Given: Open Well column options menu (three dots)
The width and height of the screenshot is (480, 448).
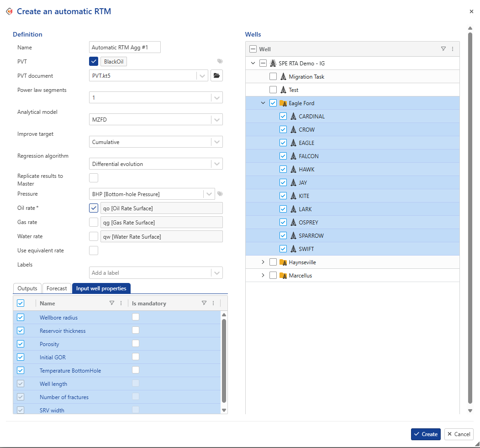Looking at the screenshot, I should (453, 49).
